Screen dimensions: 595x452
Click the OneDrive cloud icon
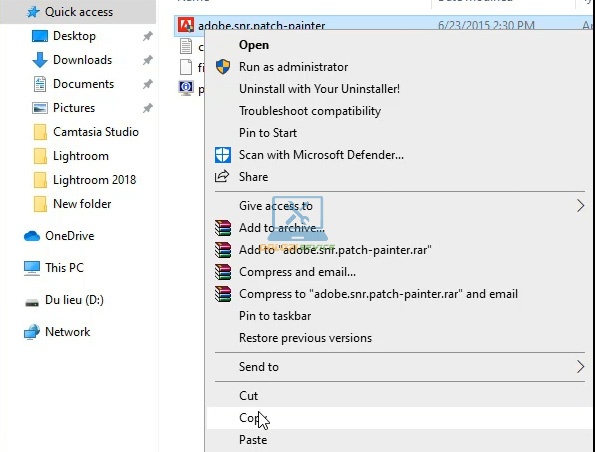(32, 236)
